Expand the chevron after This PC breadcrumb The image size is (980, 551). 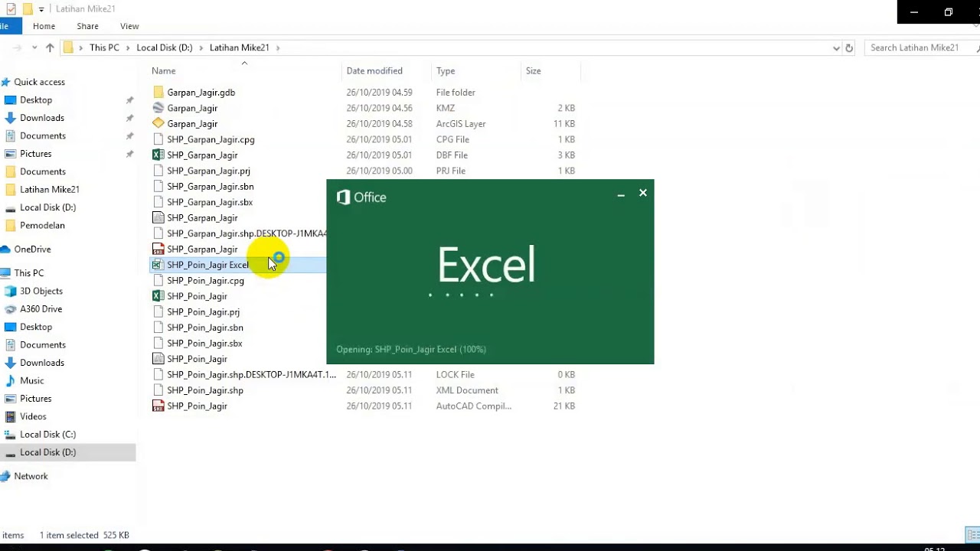click(128, 47)
